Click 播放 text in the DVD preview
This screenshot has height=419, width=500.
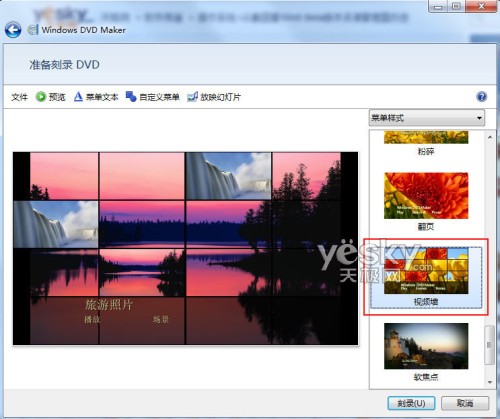pos(92,319)
